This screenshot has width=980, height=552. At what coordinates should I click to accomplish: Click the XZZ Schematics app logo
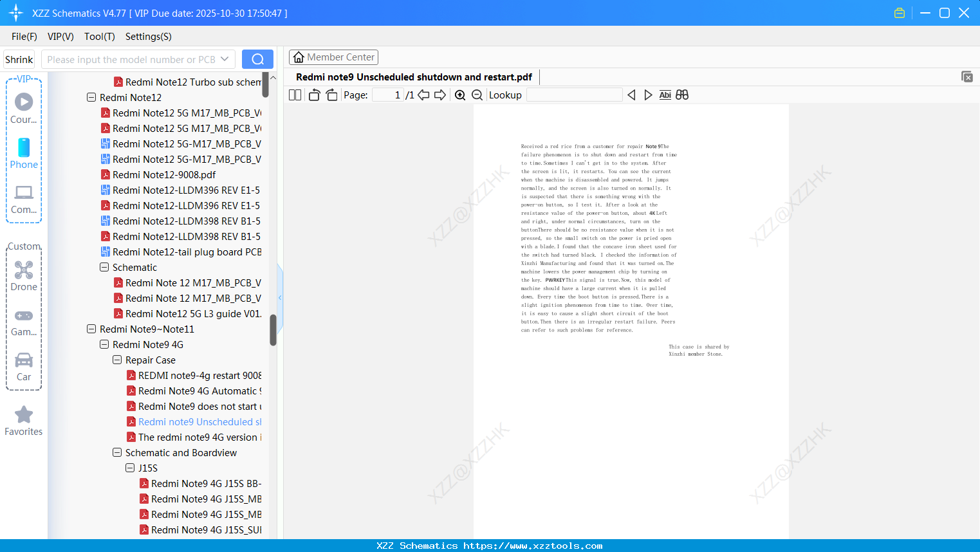coord(16,13)
